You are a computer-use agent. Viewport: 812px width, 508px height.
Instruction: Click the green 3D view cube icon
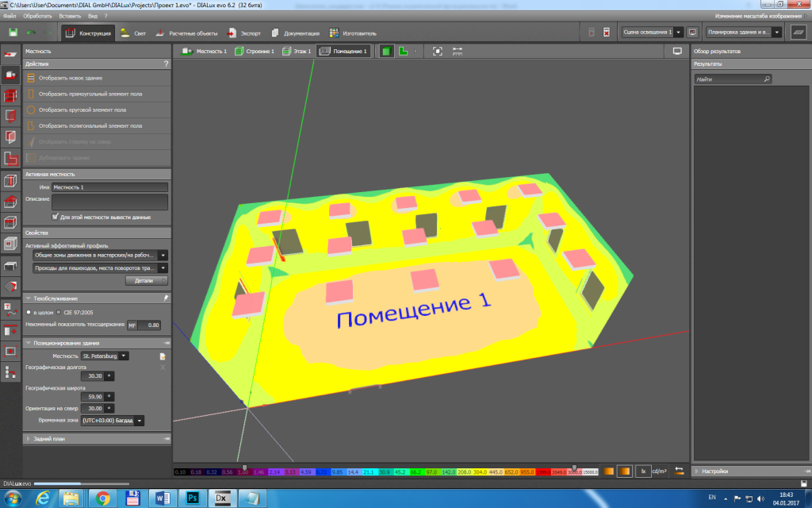tap(386, 52)
